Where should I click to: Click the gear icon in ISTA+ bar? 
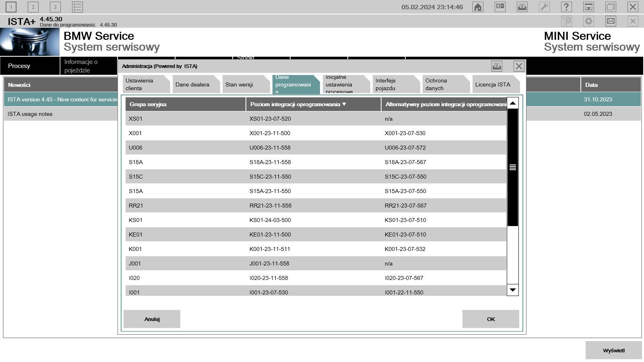pyautogui.click(x=588, y=21)
